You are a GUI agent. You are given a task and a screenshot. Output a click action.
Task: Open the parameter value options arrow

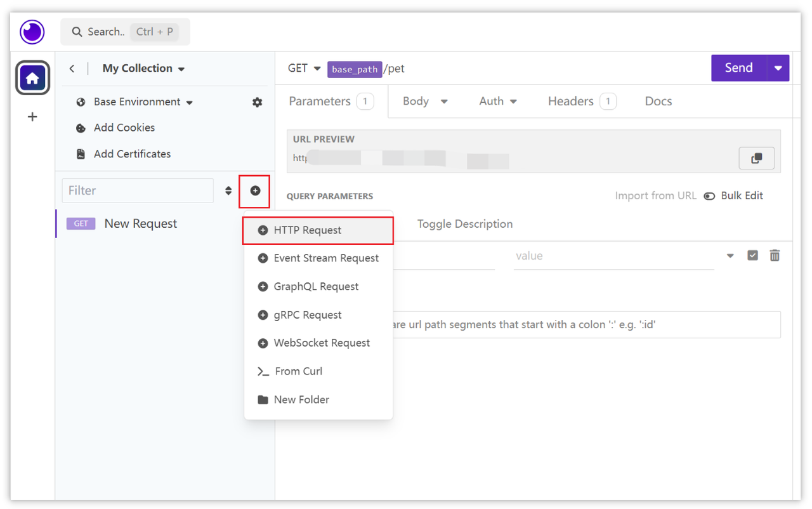pos(730,256)
